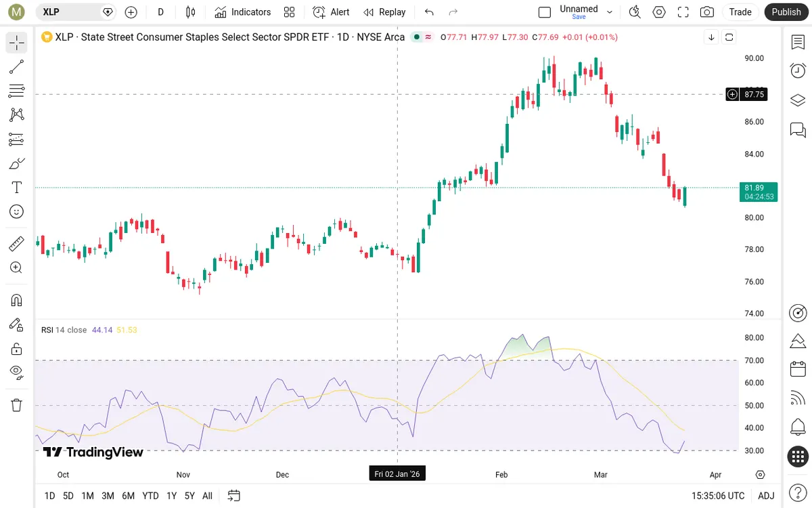Collapse the chart pane down arrow
Screen dimensions: 812x508
711,37
